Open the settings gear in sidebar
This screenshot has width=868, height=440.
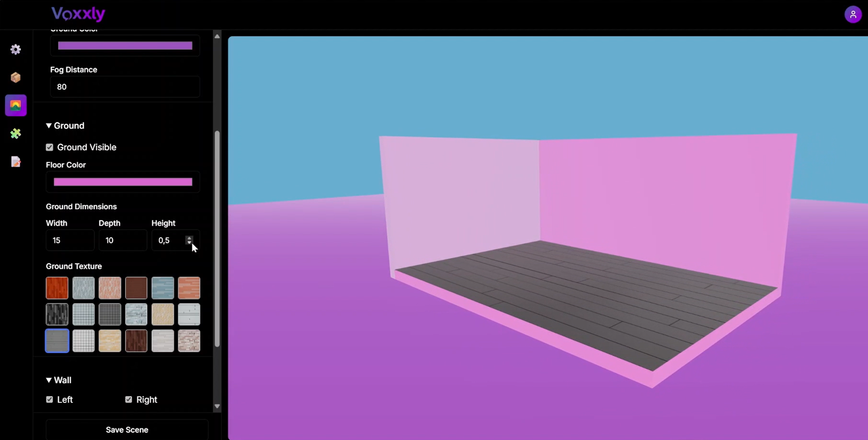point(15,49)
